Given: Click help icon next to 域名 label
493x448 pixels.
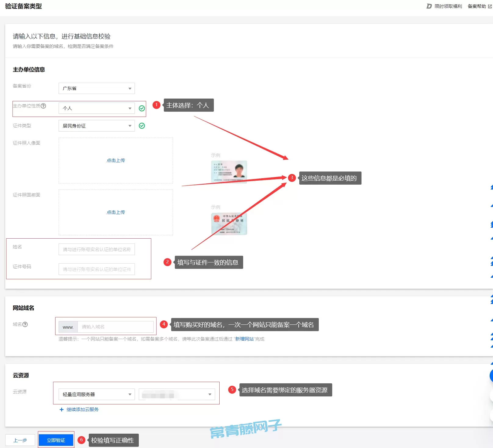Looking at the screenshot, I should (25, 324).
